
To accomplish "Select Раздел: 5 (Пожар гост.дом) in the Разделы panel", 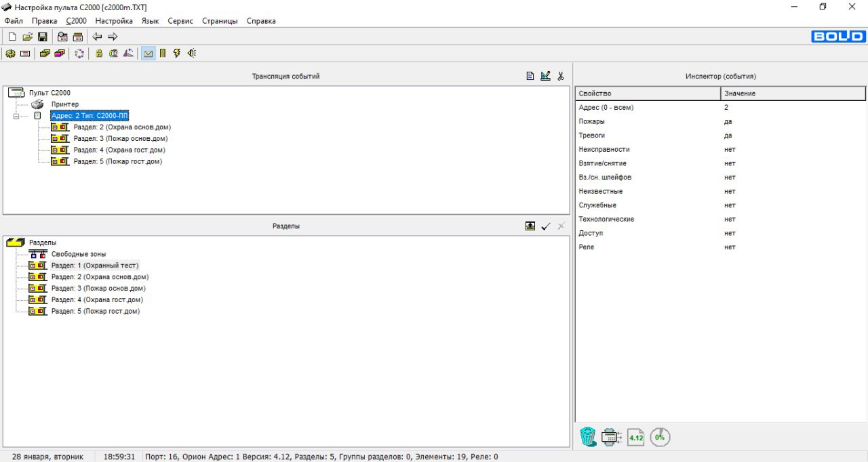I will 96,312.
